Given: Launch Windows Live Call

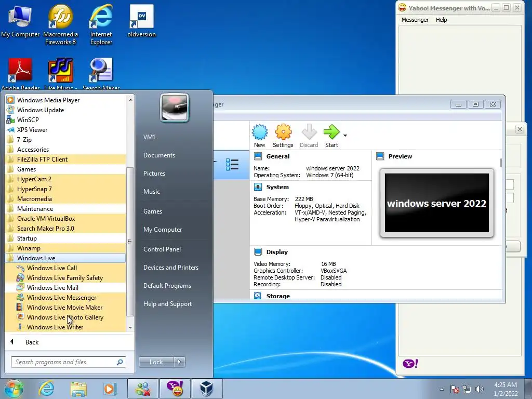Looking at the screenshot, I should (x=65, y=268).
